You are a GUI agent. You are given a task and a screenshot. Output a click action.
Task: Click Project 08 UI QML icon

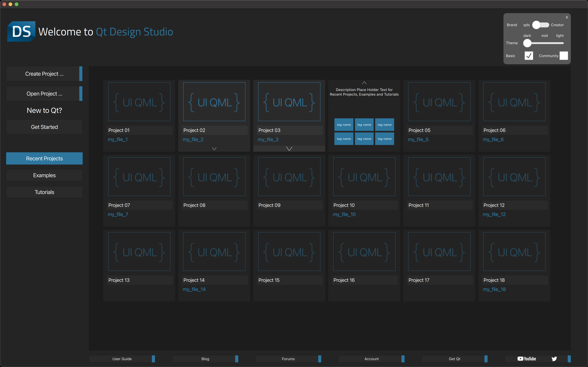pyautogui.click(x=214, y=177)
